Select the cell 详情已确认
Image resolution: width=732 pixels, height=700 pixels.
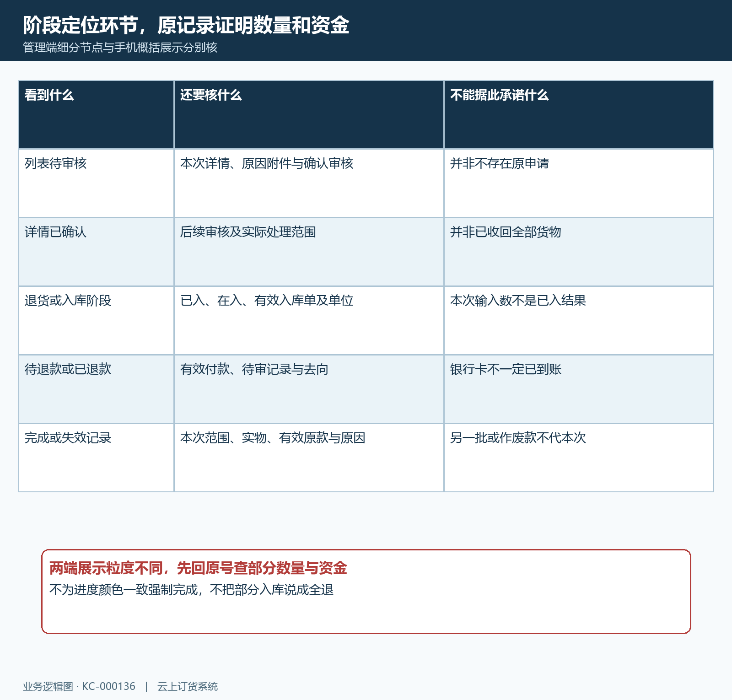(96, 252)
